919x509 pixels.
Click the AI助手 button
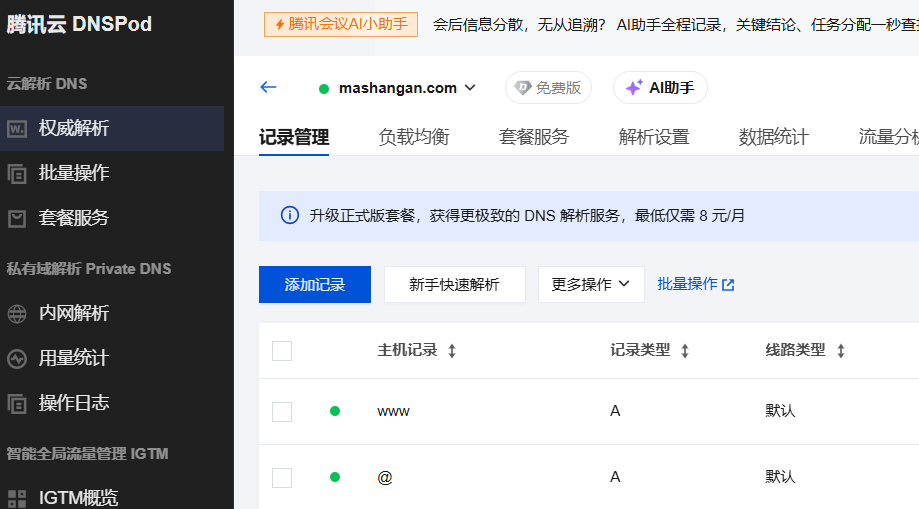660,87
